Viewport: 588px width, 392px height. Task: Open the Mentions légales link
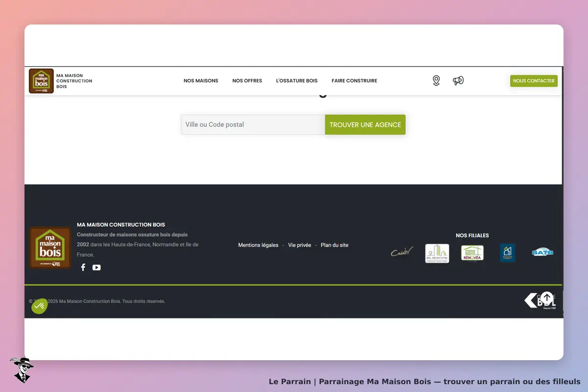pyautogui.click(x=258, y=245)
